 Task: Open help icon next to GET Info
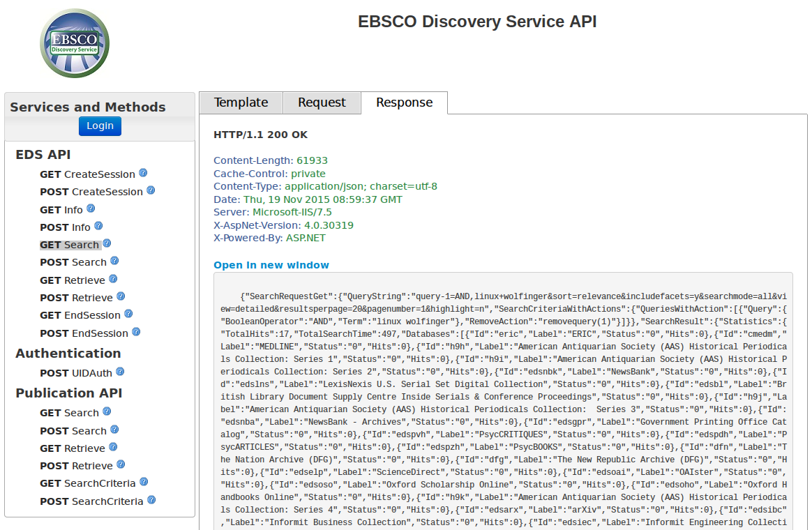[x=91, y=209]
